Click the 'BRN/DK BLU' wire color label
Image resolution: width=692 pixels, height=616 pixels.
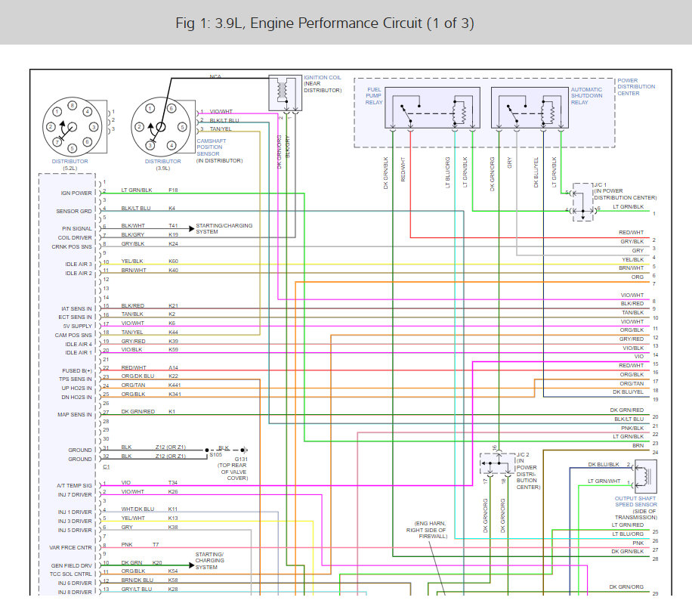(x=137, y=580)
